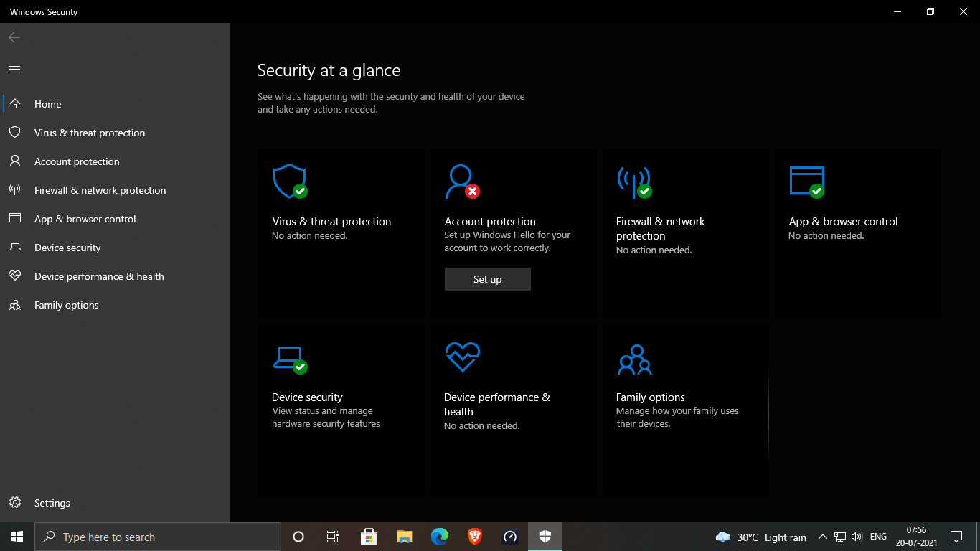980x551 pixels.
Task: Click the Set up button for Windows Hello
Action: coord(488,279)
